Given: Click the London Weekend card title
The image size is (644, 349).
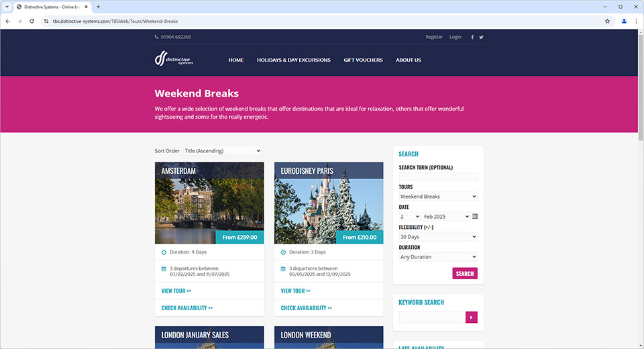Looking at the screenshot, I should pyautogui.click(x=306, y=335).
